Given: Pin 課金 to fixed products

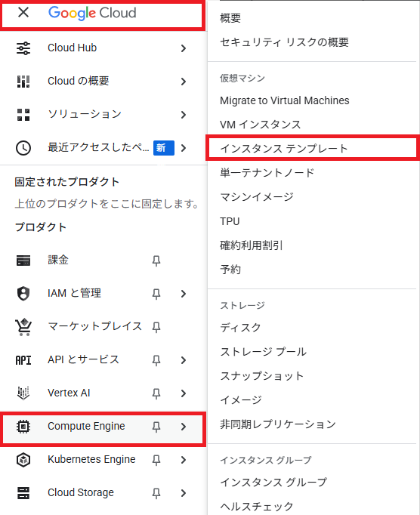Looking at the screenshot, I should pos(156,261).
